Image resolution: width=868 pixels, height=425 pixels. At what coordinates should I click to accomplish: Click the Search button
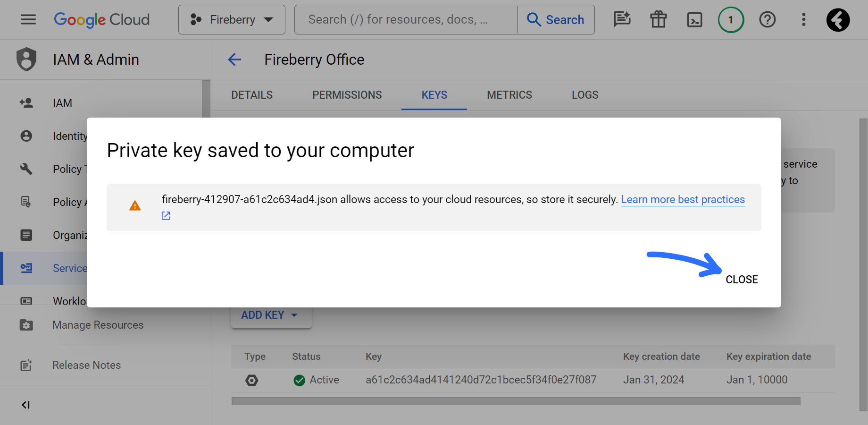coord(556,19)
